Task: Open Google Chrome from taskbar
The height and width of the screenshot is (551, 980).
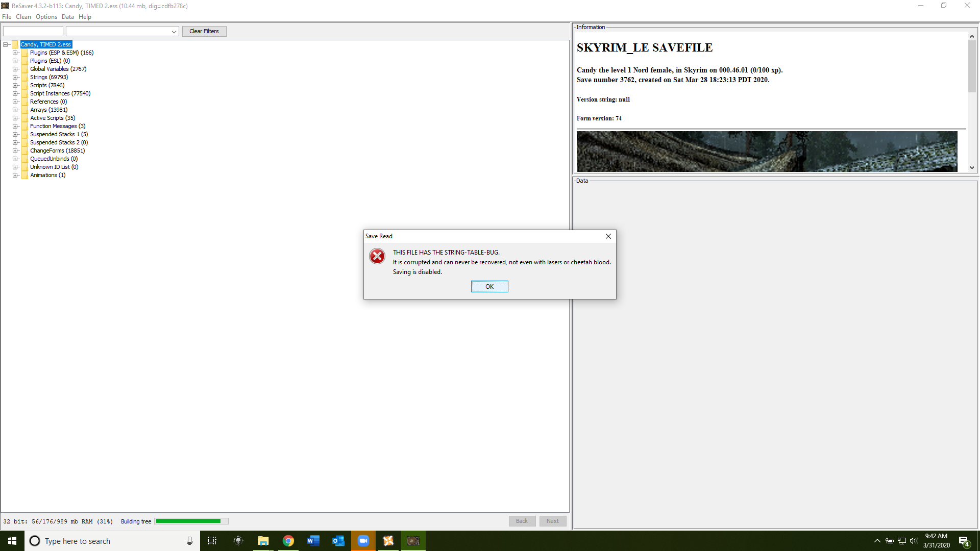Action: [288, 541]
